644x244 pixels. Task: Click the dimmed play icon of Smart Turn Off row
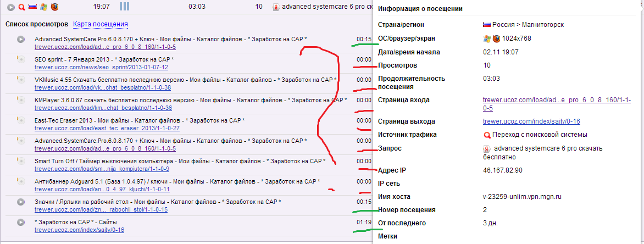coord(20,161)
